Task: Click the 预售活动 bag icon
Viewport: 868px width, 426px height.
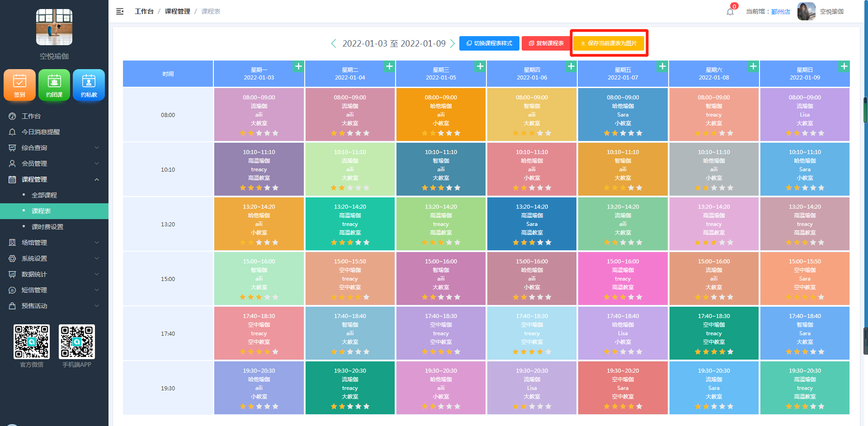Action: click(x=12, y=306)
